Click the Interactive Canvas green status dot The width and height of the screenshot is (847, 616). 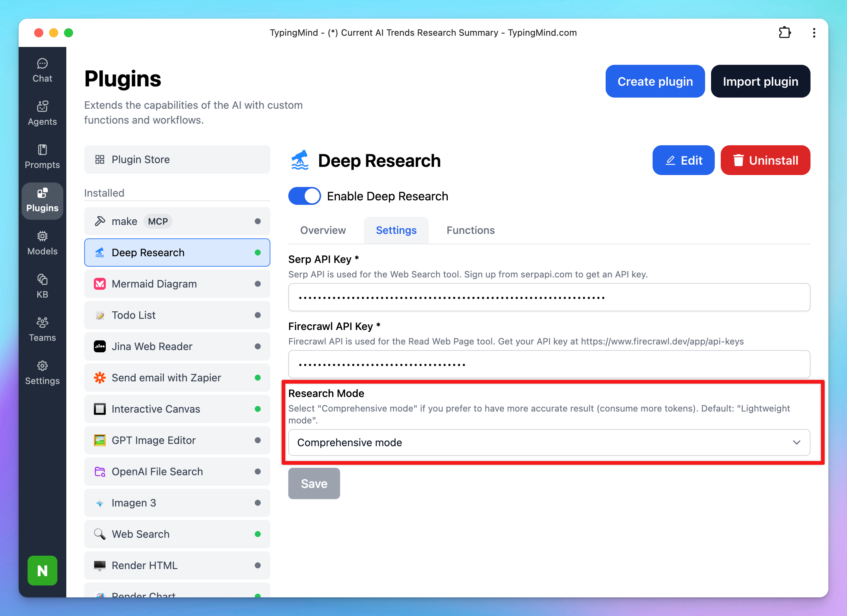click(x=258, y=409)
